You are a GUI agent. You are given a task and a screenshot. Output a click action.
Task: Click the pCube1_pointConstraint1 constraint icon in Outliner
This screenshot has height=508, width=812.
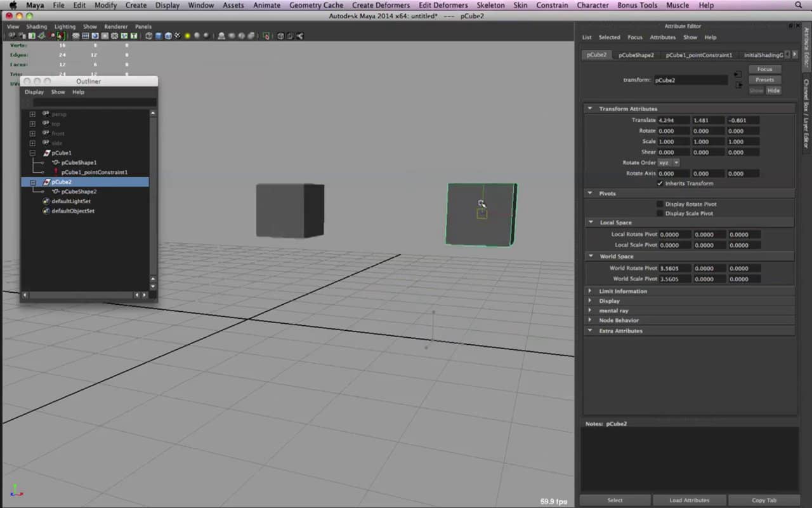coord(55,172)
